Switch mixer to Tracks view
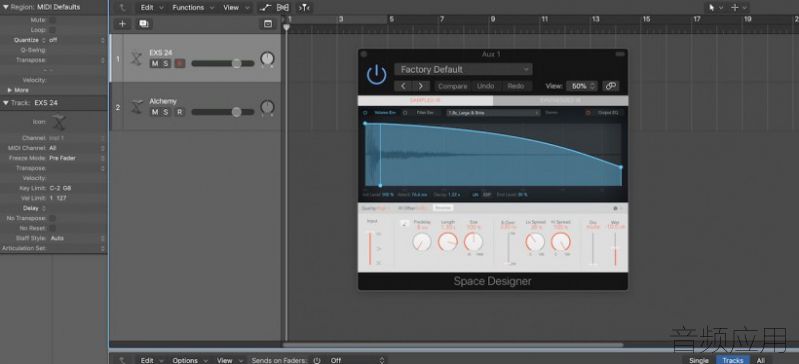The width and height of the screenshot is (799, 364). [x=733, y=360]
